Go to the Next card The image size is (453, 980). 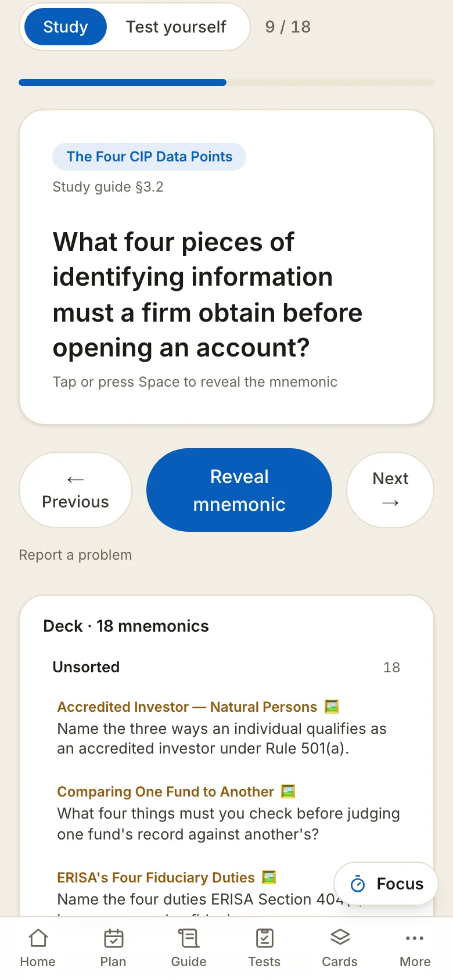(x=390, y=490)
